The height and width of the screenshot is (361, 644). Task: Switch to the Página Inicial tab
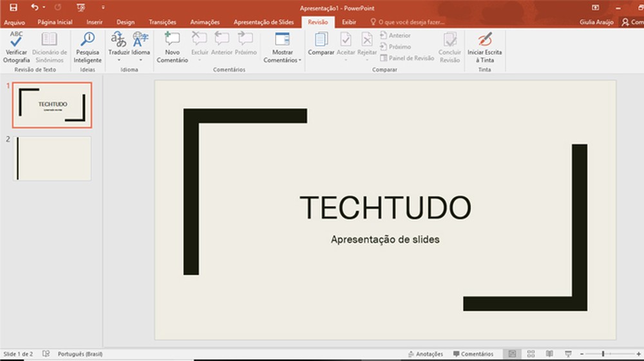click(55, 22)
